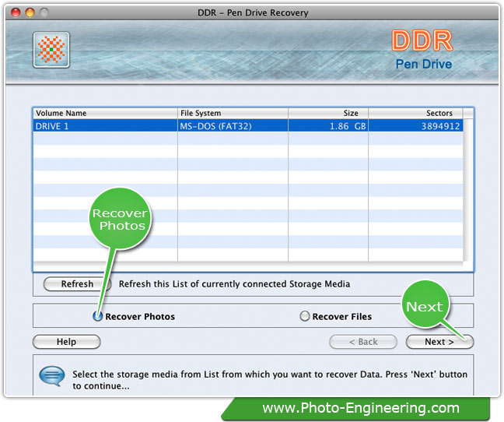504x422 pixels.
Task: Click the 3894912 sectors value
Action: point(441,126)
